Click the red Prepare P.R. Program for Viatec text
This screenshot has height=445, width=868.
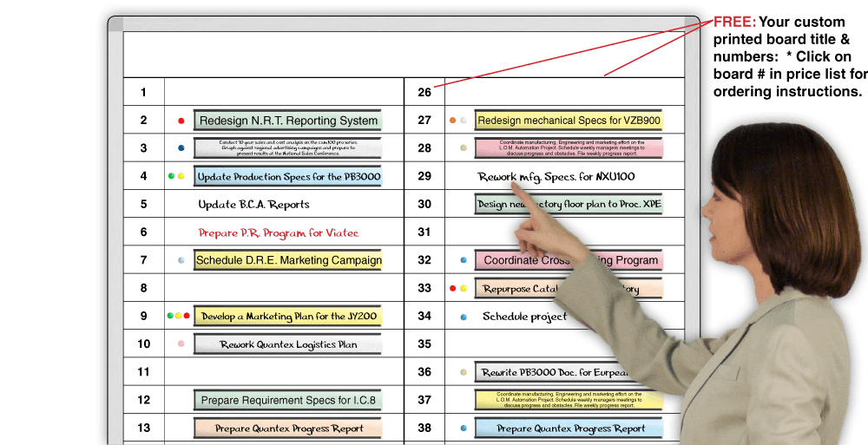(x=278, y=232)
